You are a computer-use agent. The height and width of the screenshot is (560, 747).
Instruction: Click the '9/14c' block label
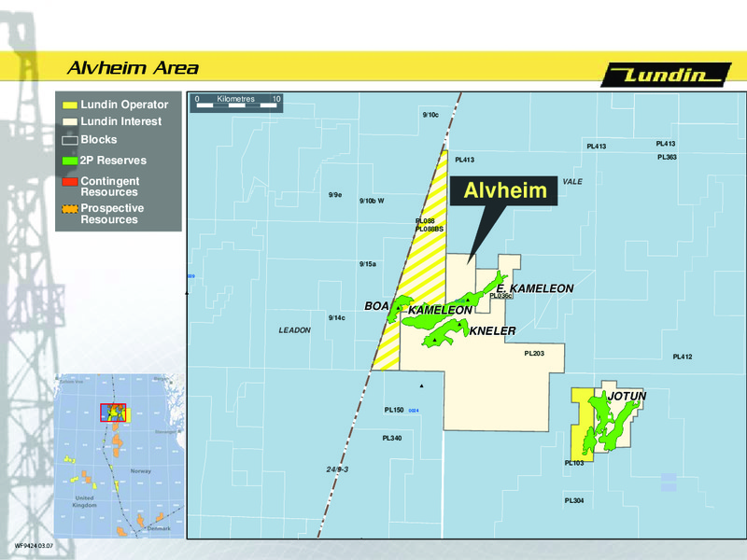point(337,317)
